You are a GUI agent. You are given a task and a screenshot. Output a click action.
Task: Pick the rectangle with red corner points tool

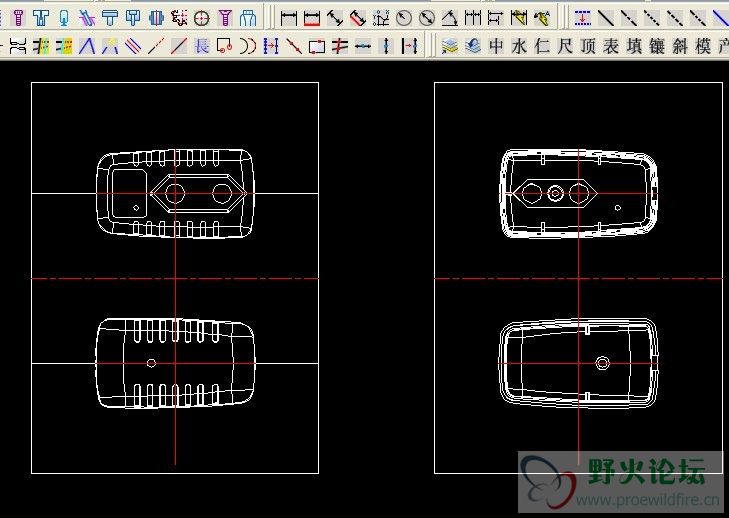[x=317, y=46]
